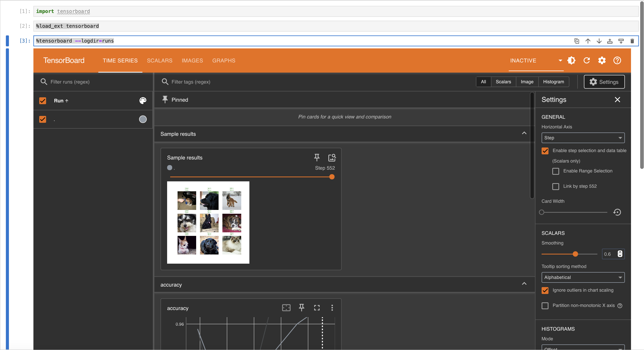Screen dimensions: 644x350
Task: Pin the Sample results image card
Action: click(317, 158)
